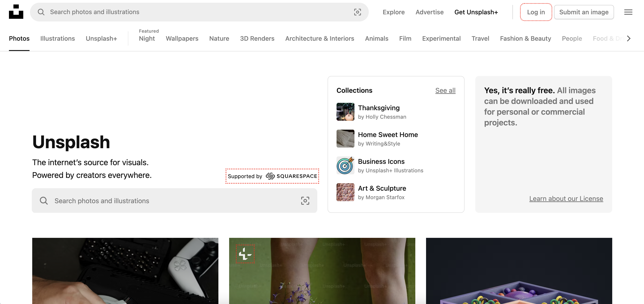The width and height of the screenshot is (644, 304).
Task: Open the Thanksgiving collection thumbnail
Action: pos(345,112)
